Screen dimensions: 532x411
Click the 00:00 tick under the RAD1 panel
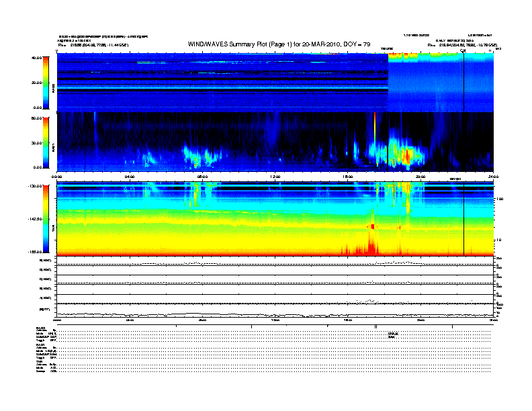pos(57,177)
